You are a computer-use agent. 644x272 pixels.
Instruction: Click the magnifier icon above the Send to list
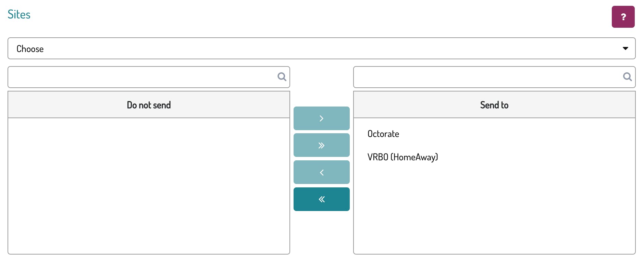(x=627, y=77)
